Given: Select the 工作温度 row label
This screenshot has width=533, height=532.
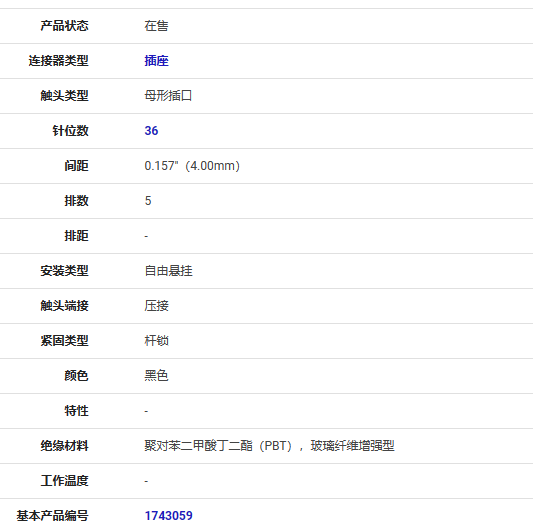Looking at the screenshot, I should pyautogui.click(x=65, y=481).
